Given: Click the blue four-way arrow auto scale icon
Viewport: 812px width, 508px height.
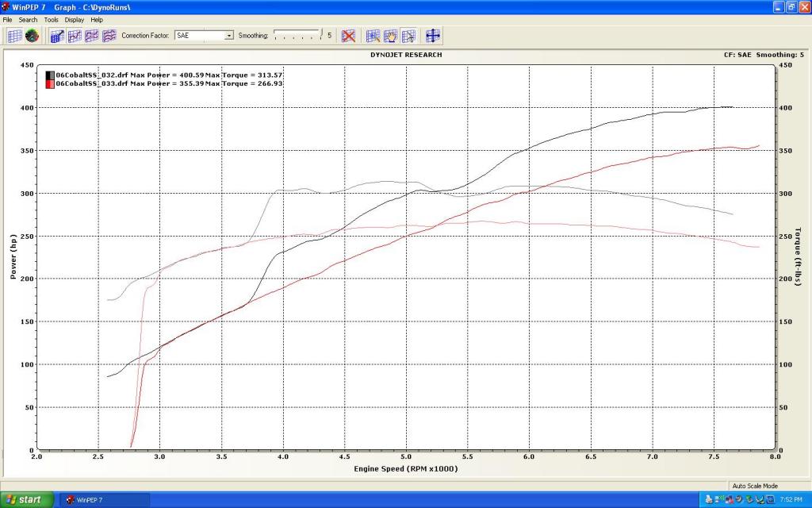Looking at the screenshot, I should (433, 36).
